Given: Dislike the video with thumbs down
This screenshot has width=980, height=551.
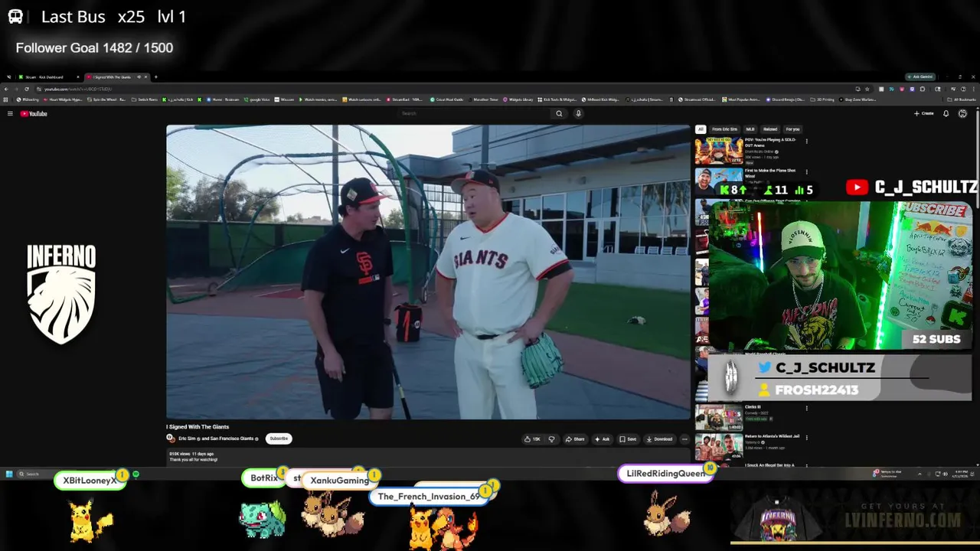Looking at the screenshot, I should point(551,439).
